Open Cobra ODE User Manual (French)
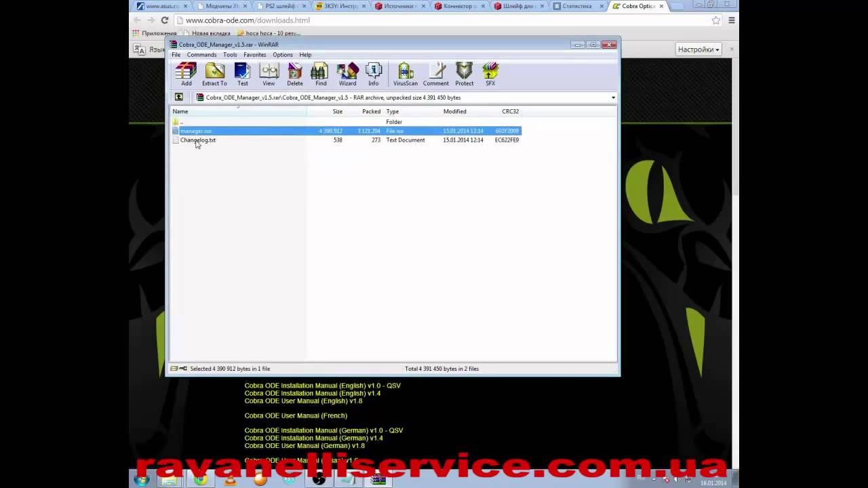The image size is (868, 488). [x=296, y=415]
